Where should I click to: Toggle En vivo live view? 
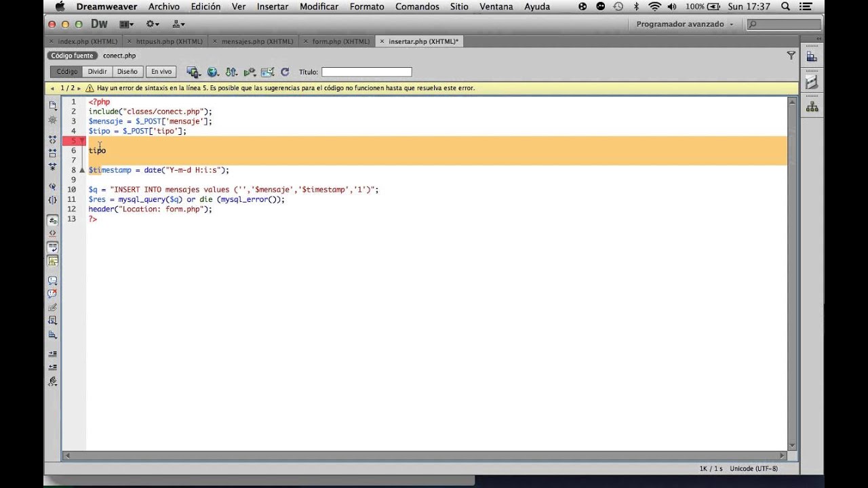161,71
